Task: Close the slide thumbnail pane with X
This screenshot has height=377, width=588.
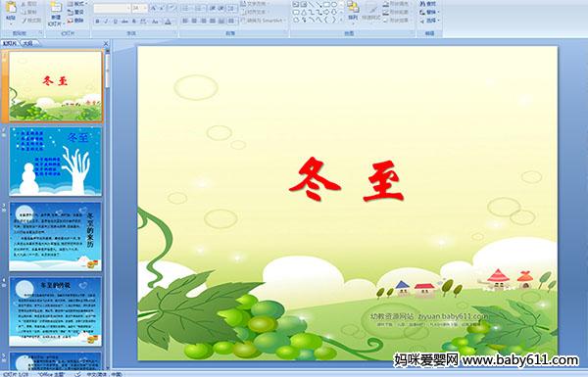Action: pos(106,43)
